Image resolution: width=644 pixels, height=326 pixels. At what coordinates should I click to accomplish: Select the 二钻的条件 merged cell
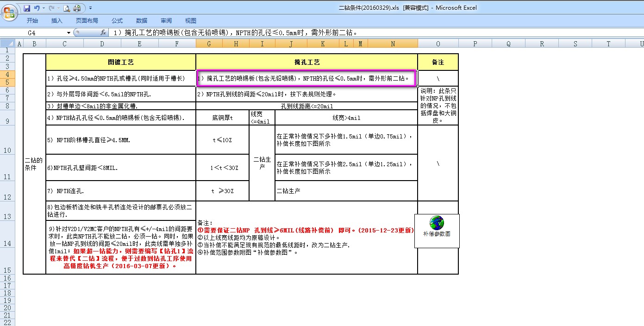tap(34, 164)
